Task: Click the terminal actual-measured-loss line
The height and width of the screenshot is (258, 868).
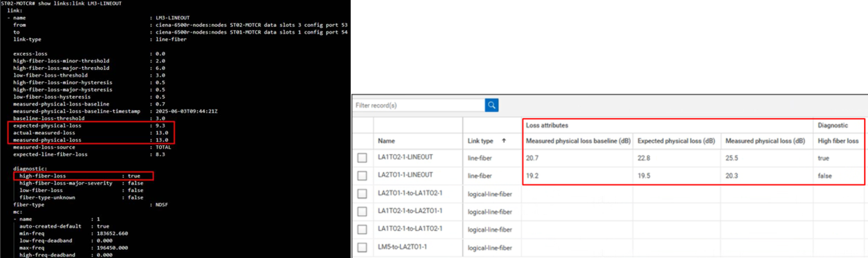Action: 90,133
